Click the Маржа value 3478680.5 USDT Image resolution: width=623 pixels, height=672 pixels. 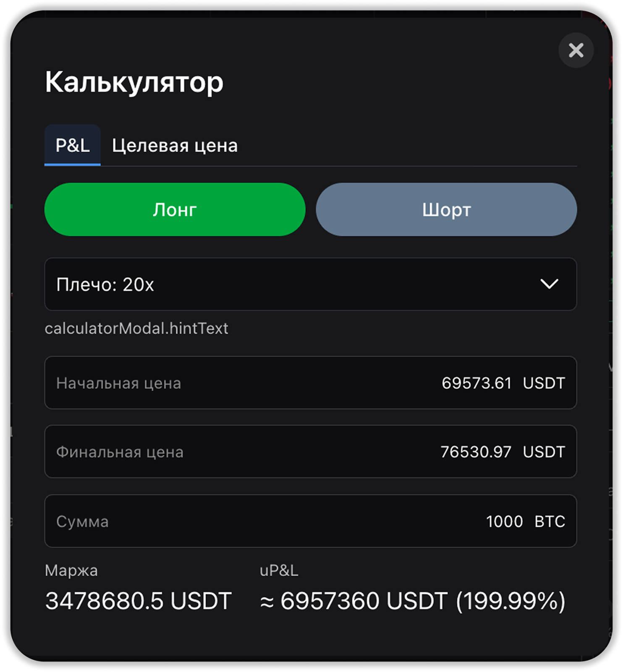(x=138, y=601)
